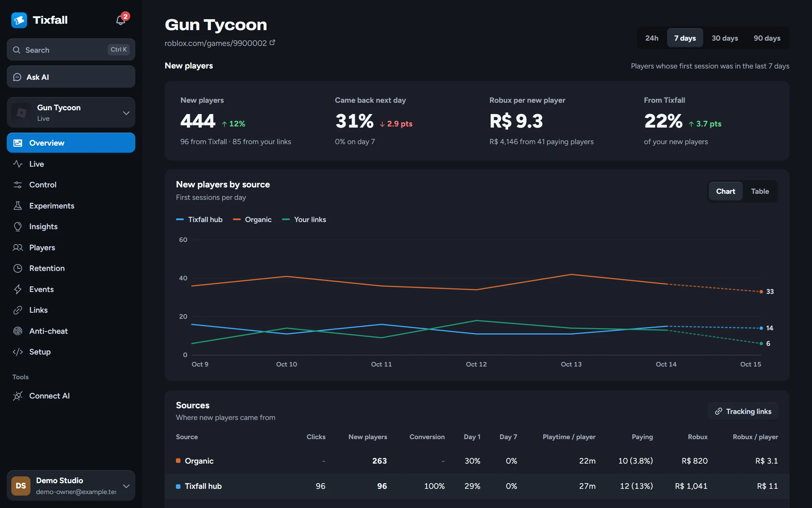Expand the Gun Tycoon game selector
812x508 pixels.
click(71, 113)
